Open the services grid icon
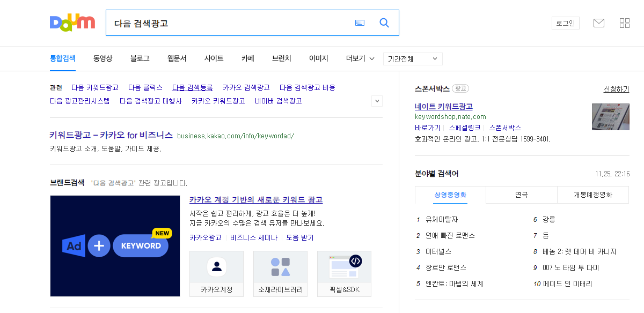Image resolution: width=644 pixels, height=313 pixels. pyautogui.click(x=625, y=23)
